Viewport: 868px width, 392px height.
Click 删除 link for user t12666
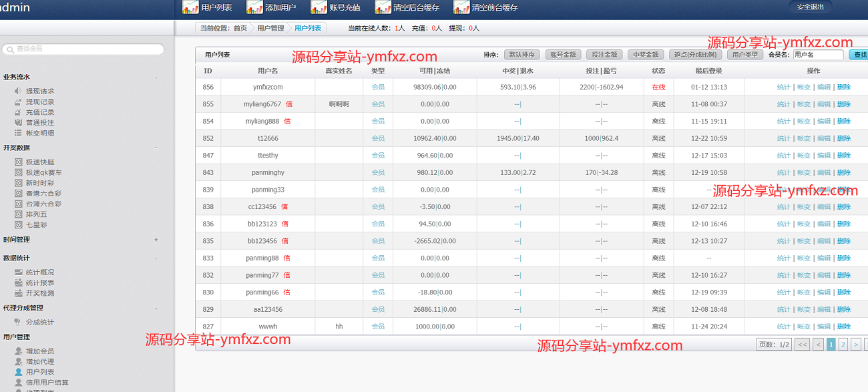pos(844,139)
